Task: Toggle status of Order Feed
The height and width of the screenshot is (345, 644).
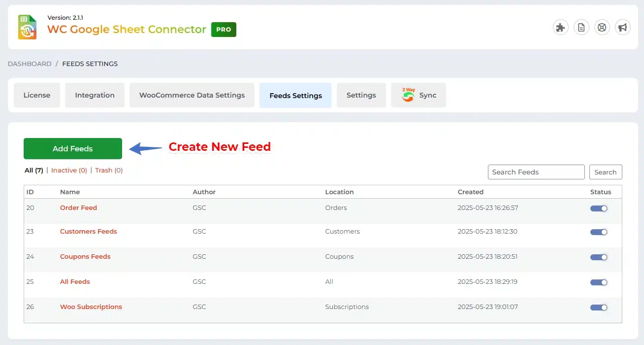Action: (x=599, y=208)
